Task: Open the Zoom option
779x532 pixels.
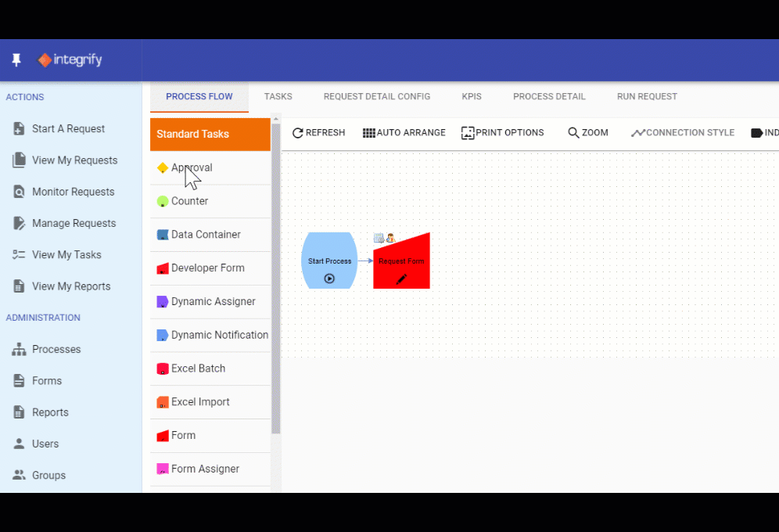Action: [x=587, y=133]
